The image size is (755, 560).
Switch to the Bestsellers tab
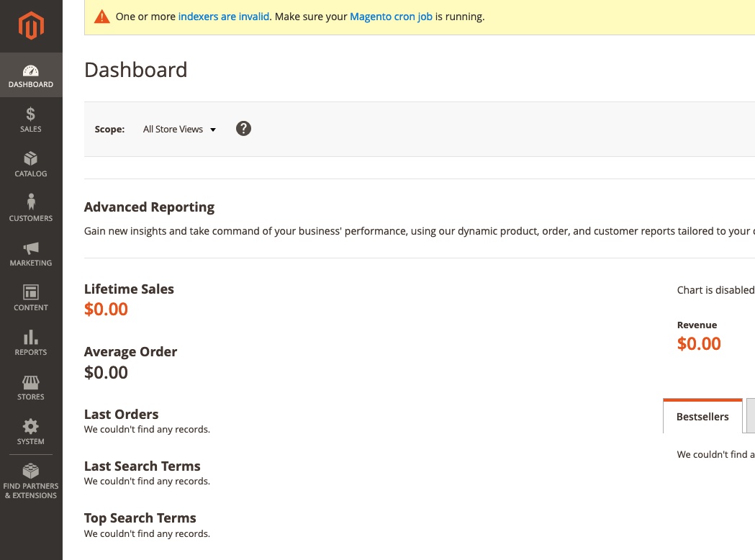tap(702, 416)
